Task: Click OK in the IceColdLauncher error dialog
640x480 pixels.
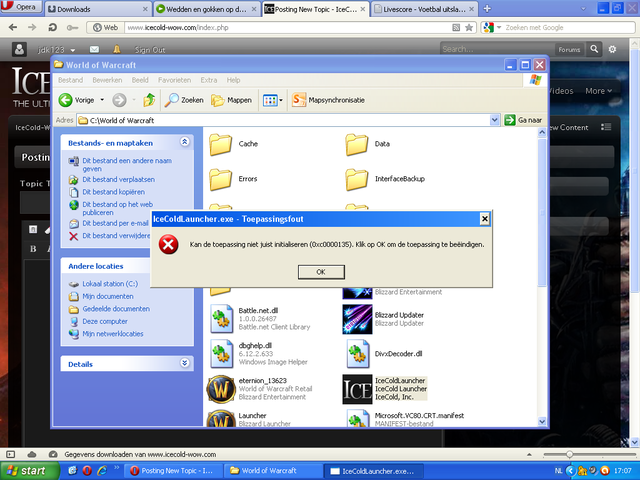Action: pos(321,272)
